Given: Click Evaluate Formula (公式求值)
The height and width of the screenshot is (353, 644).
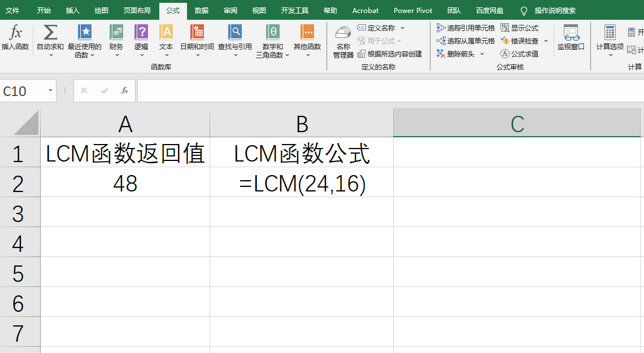Looking at the screenshot, I should pos(520,54).
